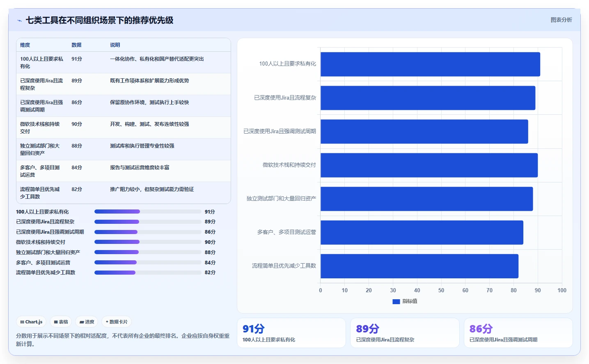Click the progress bar for 流程简单且优先减少工具数
Viewport: 589px width, 364px height.
pos(148,273)
